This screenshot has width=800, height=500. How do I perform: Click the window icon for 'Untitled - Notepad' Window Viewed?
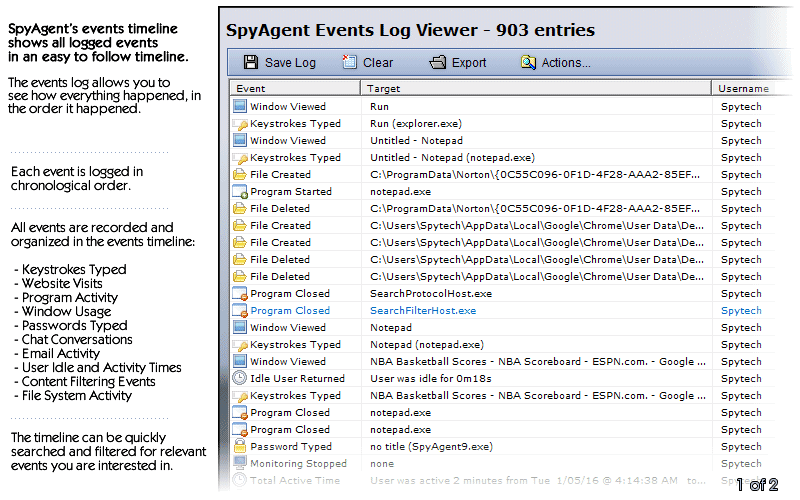(x=239, y=140)
